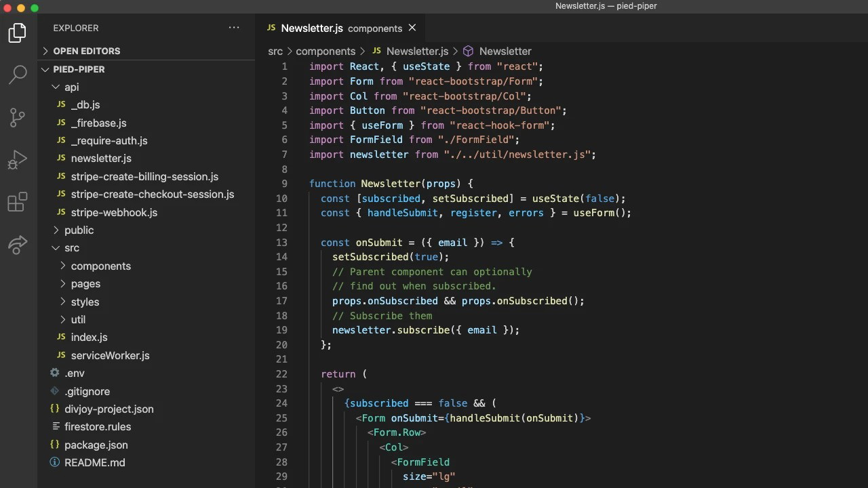Close the Newsletter.js editor tab
The image size is (868, 488).
pyautogui.click(x=412, y=28)
